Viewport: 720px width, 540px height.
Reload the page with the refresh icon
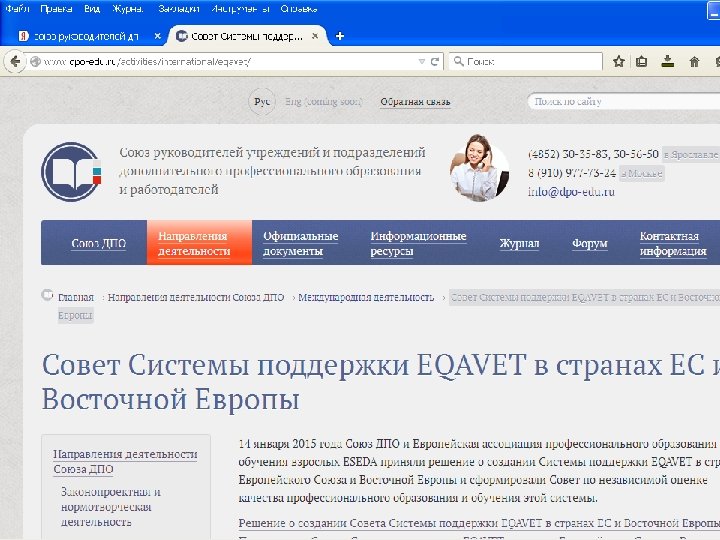435,62
